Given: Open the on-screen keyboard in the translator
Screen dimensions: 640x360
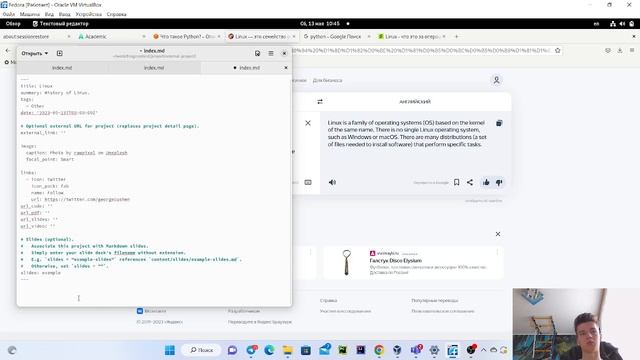Looking at the screenshot, I should point(308,182).
